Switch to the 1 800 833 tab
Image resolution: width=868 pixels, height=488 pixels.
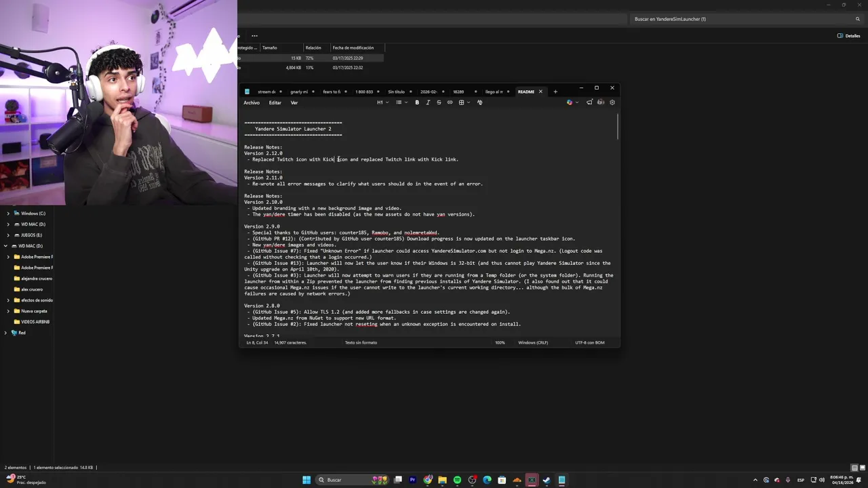point(364,91)
